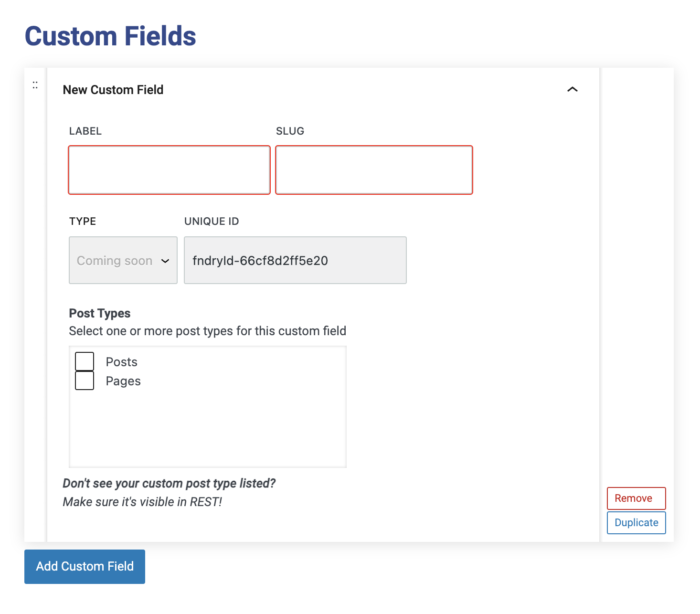The height and width of the screenshot is (614, 700).
Task: Focus the Label text input
Action: click(170, 170)
